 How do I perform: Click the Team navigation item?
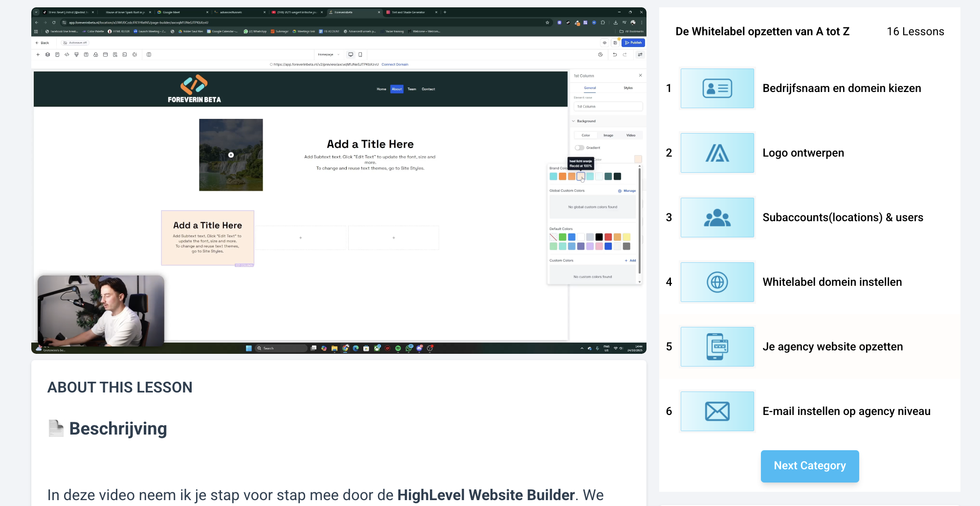tap(412, 89)
